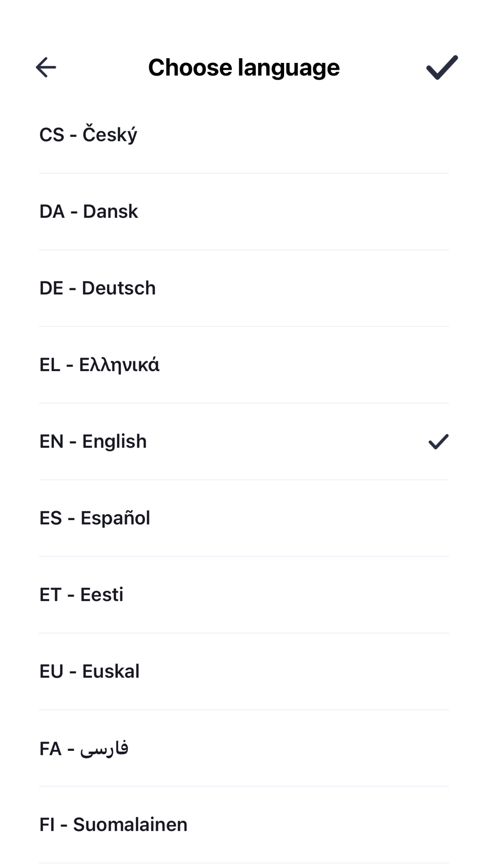Choose DE - Deutsch option
Image resolution: width=488 pixels, height=868 pixels.
pos(244,288)
